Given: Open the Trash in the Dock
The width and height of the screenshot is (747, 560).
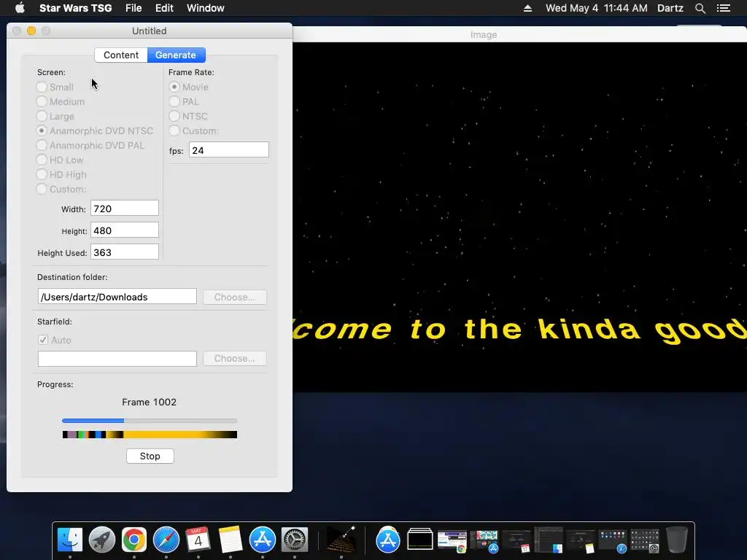Looking at the screenshot, I should (676, 540).
